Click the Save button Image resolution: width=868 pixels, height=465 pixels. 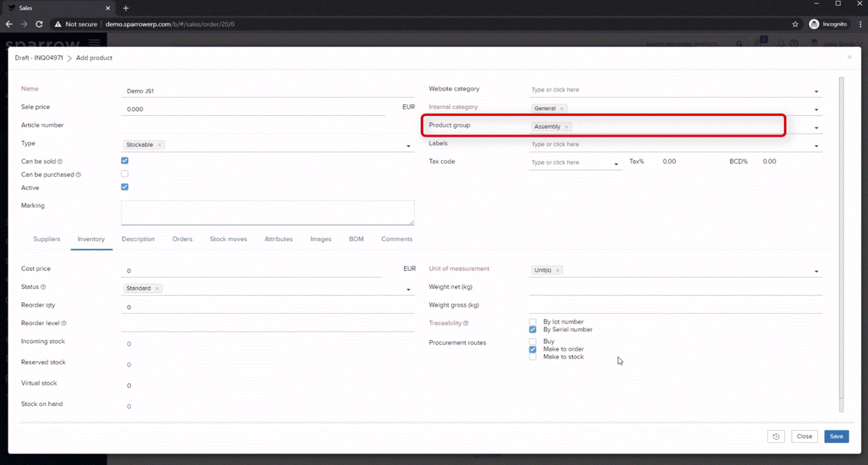point(836,437)
